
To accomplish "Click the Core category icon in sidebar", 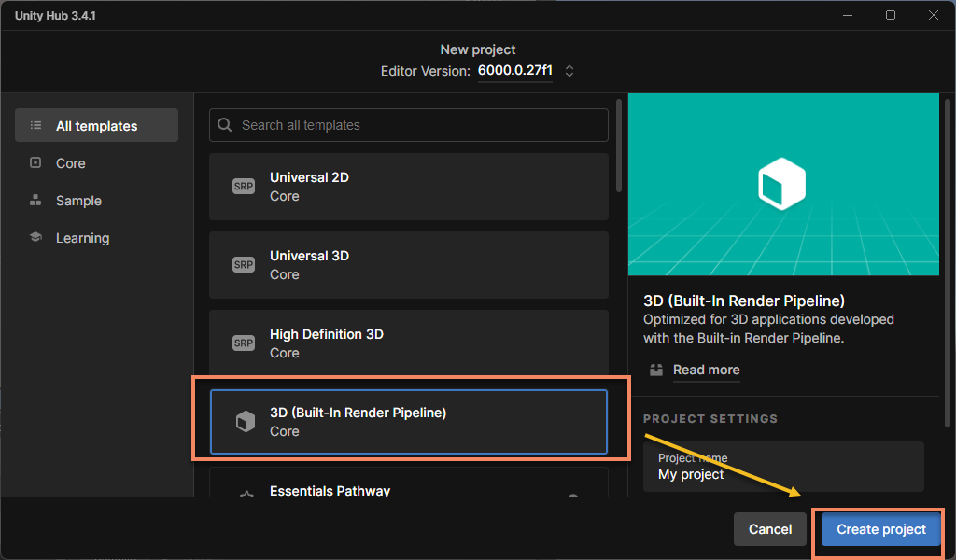I will pos(35,162).
